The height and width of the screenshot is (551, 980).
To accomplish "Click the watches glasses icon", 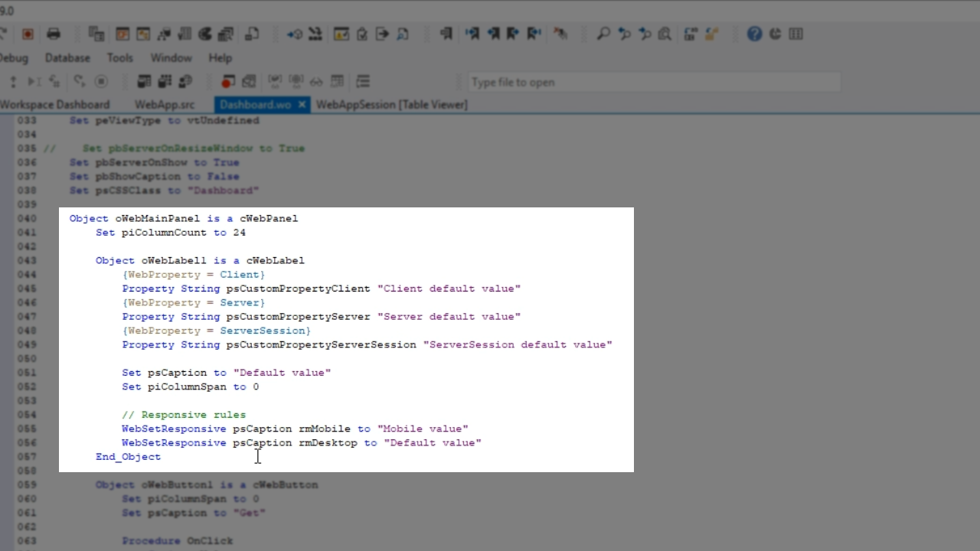I will pos(316,81).
